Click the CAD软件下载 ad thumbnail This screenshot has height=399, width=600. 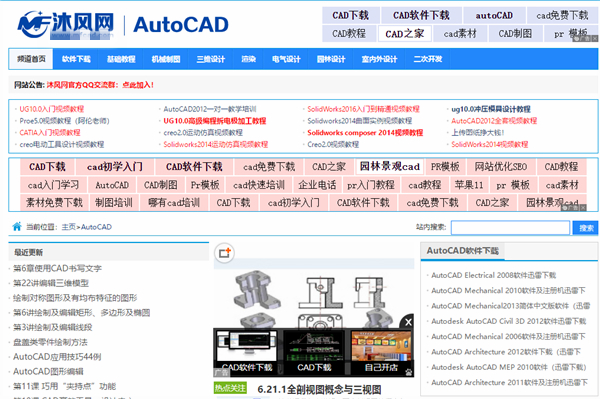(x=247, y=352)
